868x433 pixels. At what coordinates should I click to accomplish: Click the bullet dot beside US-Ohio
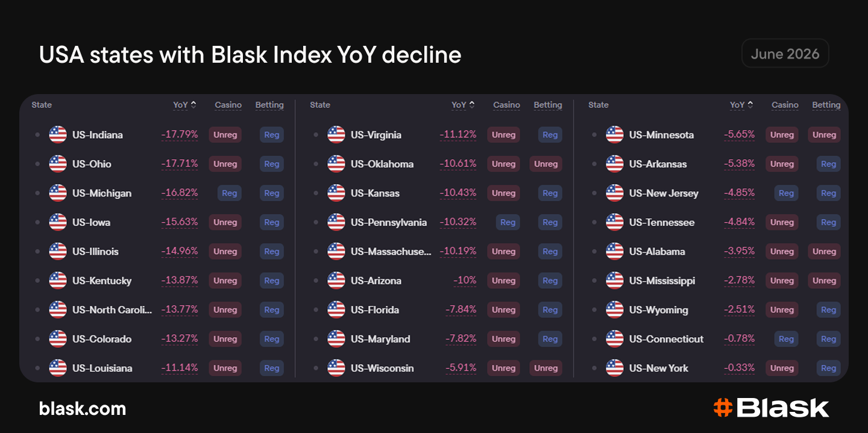37,164
